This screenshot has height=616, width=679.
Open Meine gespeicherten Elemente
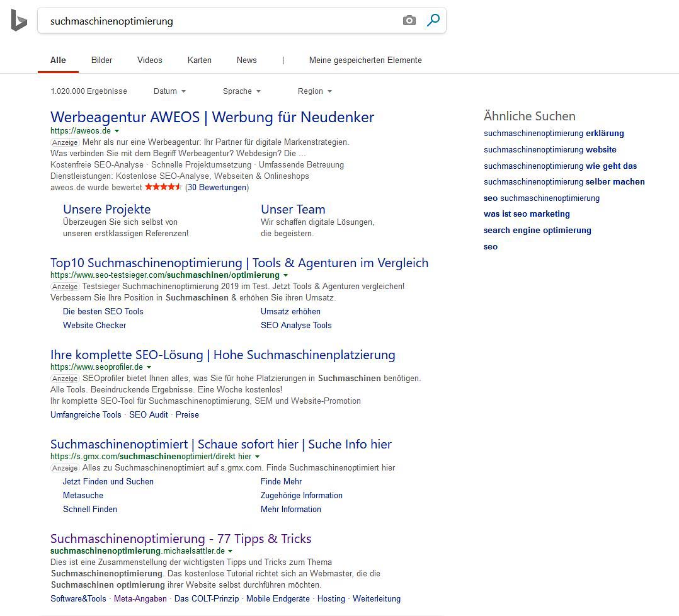tap(365, 60)
